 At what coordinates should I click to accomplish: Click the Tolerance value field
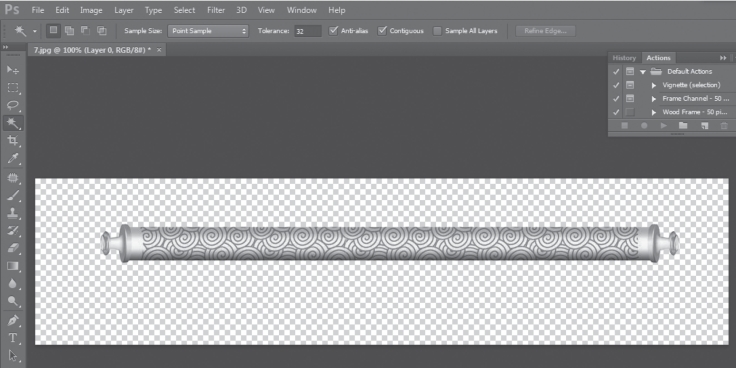pos(308,31)
